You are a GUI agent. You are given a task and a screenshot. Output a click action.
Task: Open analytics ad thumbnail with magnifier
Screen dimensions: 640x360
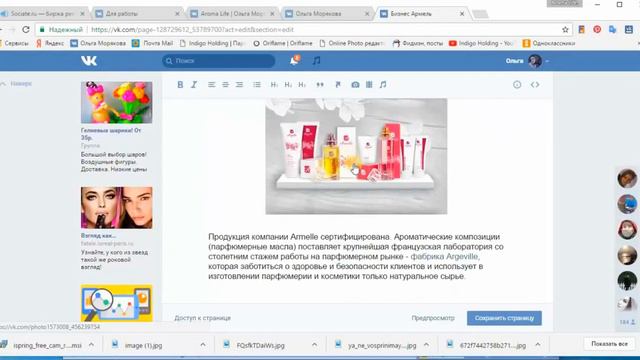116,303
